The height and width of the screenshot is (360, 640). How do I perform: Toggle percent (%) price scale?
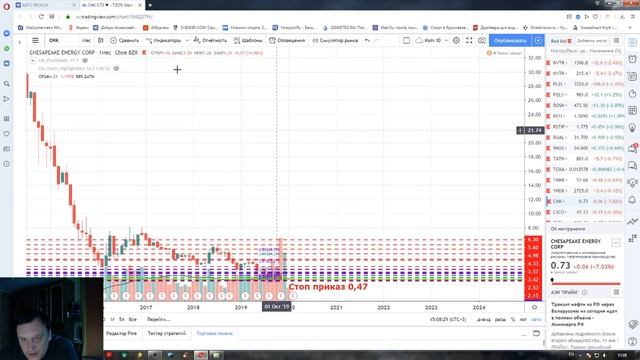(x=513, y=320)
